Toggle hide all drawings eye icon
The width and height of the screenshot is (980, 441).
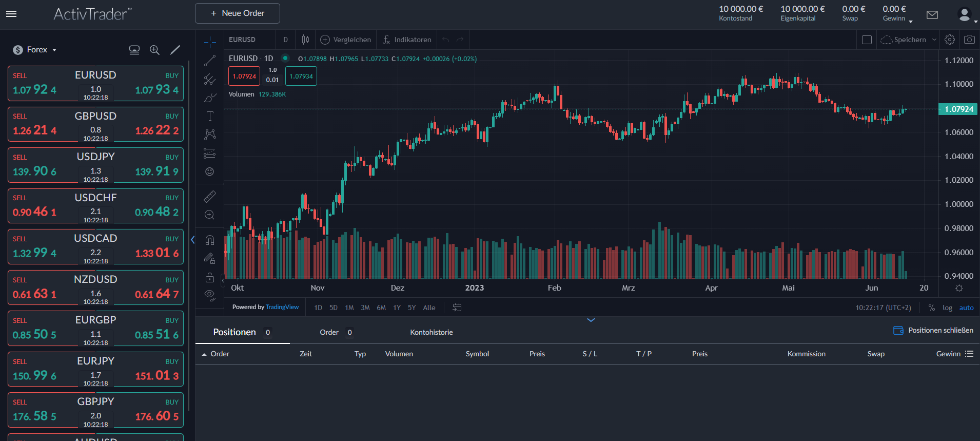click(x=210, y=295)
